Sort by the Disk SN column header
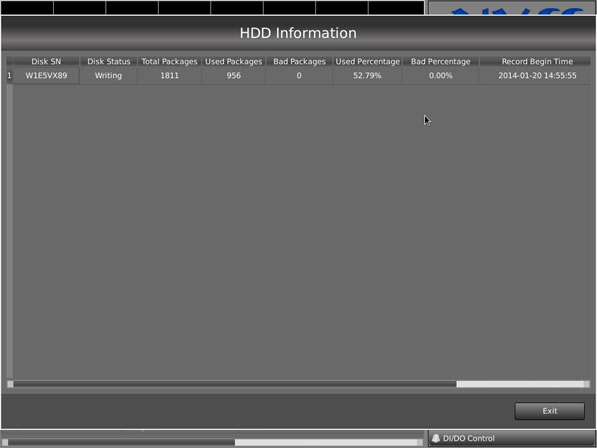Image resolution: width=597 pixels, height=448 pixels. coord(46,61)
